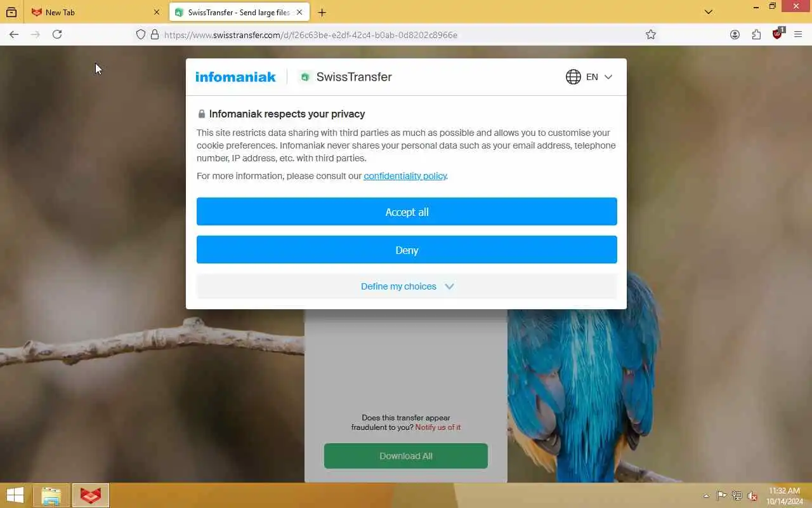The width and height of the screenshot is (812, 508).
Task: Open the List all tabs dropdown
Action: (x=709, y=11)
